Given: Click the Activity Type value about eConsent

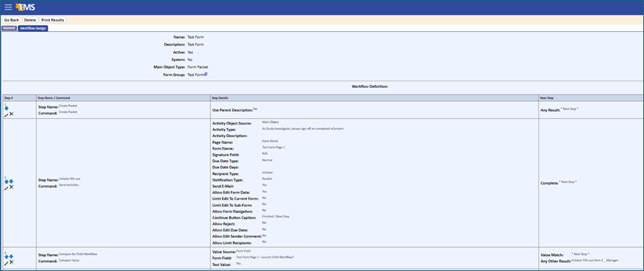Looking at the screenshot, I should click(303, 129).
